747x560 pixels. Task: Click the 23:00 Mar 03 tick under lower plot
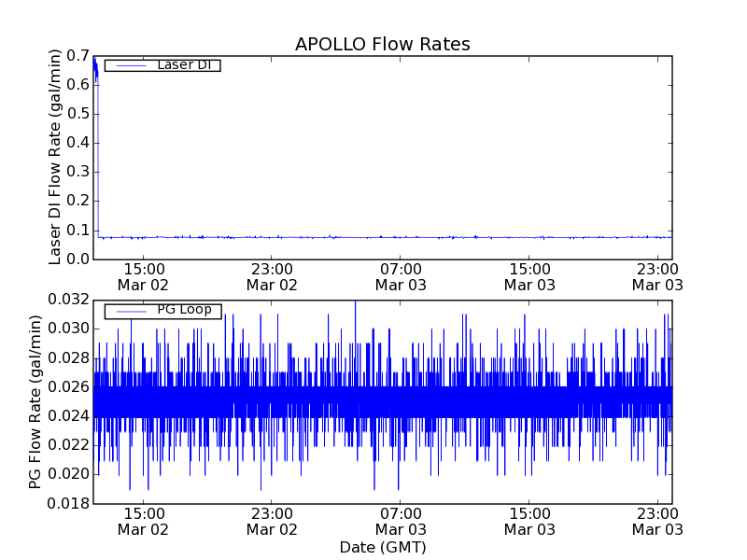[x=657, y=521]
